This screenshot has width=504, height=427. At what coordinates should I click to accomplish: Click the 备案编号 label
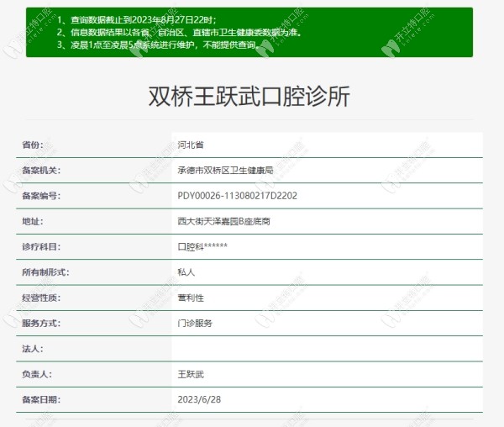click(41, 196)
